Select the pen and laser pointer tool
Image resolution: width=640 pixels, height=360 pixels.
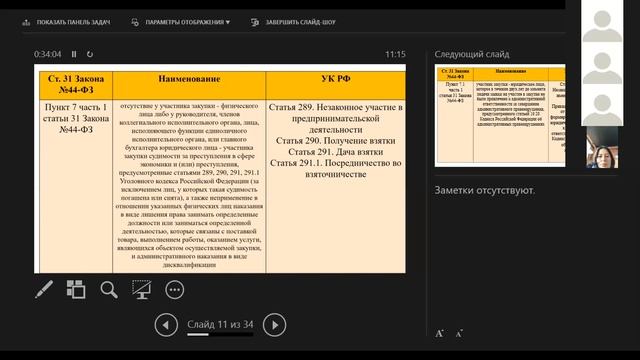pos(44,289)
